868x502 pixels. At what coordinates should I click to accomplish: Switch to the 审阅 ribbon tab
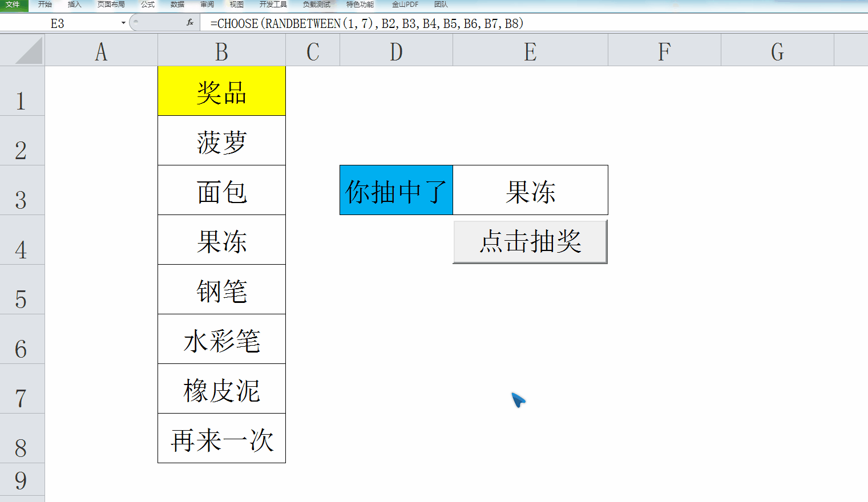pos(206,5)
